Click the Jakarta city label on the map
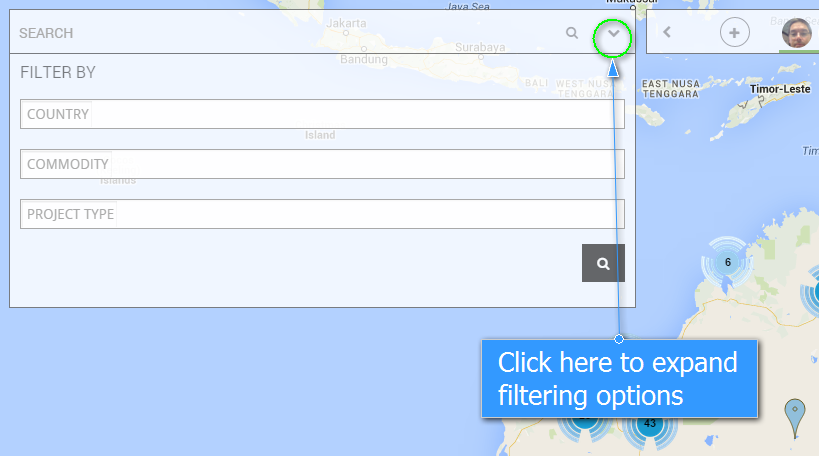This screenshot has width=819, height=456. click(346, 22)
